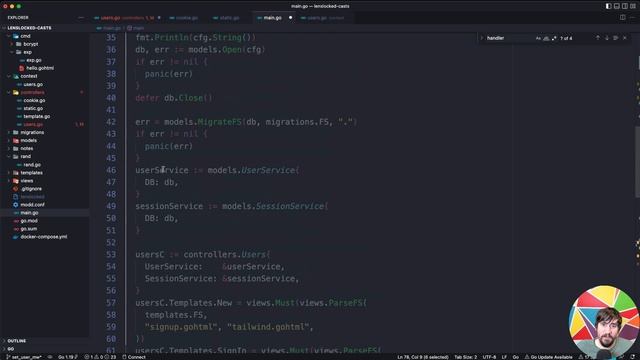Image resolution: width=640 pixels, height=360 pixels.
Task: Collapse the cmd folder
Action: coord(45,36)
